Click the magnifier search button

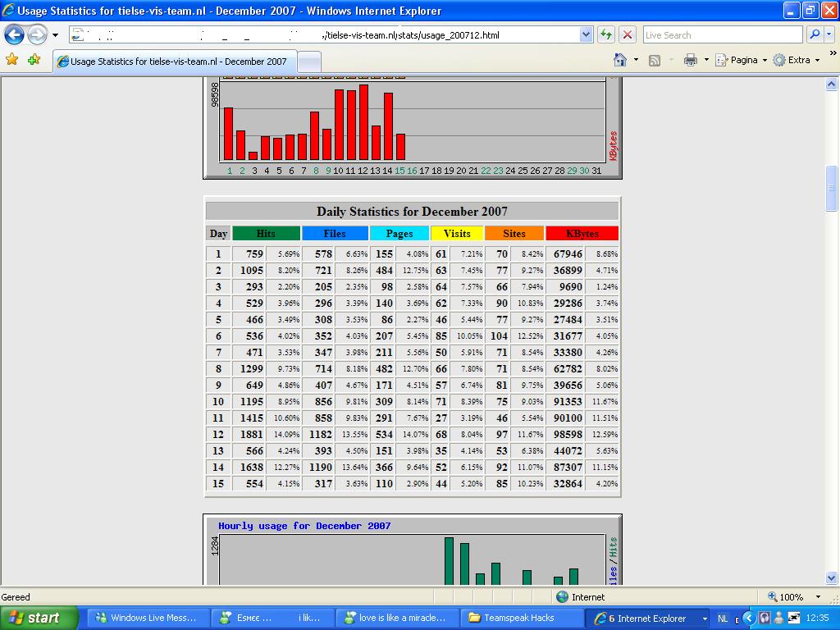pyautogui.click(x=815, y=35)
